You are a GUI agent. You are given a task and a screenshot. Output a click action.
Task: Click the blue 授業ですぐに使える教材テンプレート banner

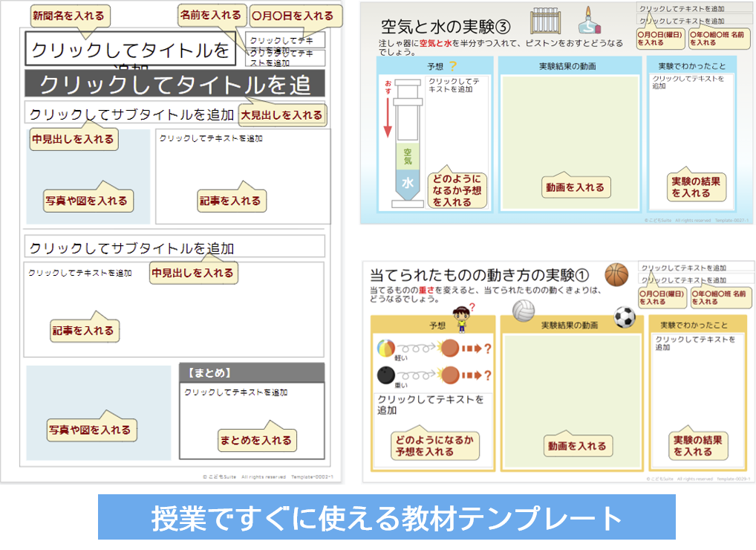(x=386, y=517)
